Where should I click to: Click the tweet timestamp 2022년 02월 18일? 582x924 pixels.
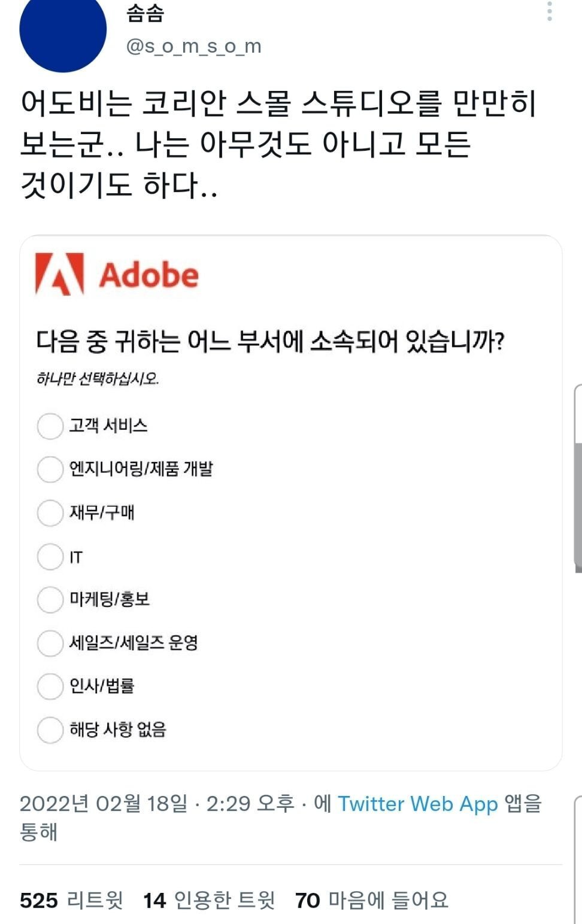pos(103,804)
